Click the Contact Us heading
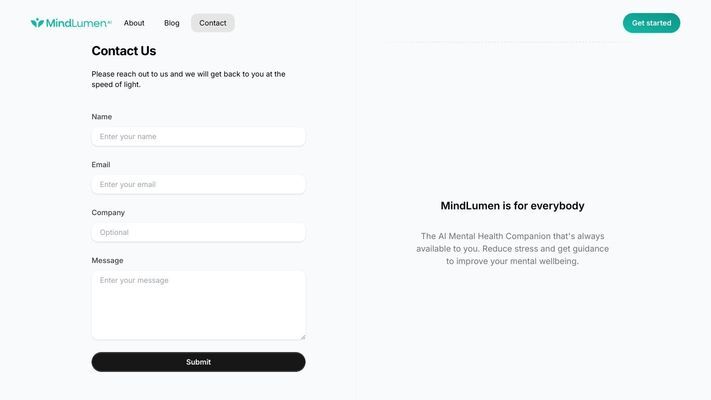Screen dimensions: 711x400 click(124, 51)
